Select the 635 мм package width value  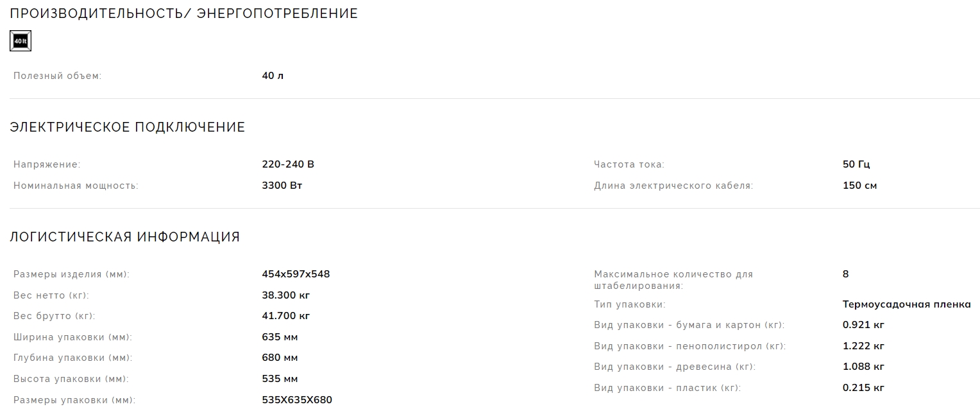[280, 337]
